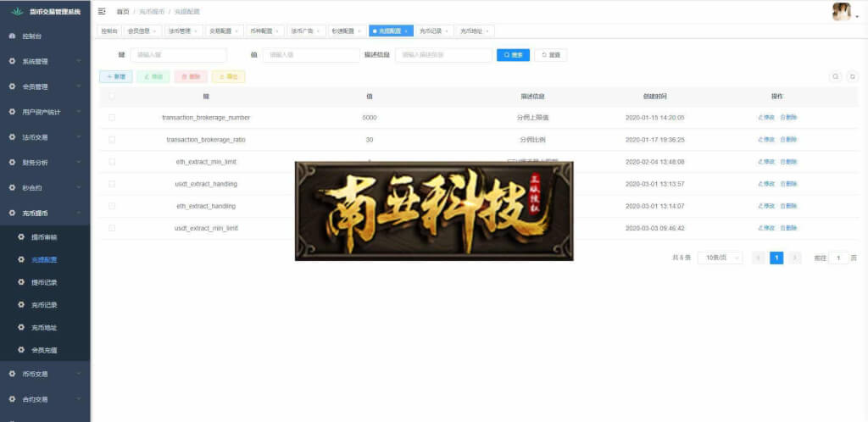Click the gear icon beside 系统管理
The width and height of the screenshot is (868, 422).
pos(12,61)
